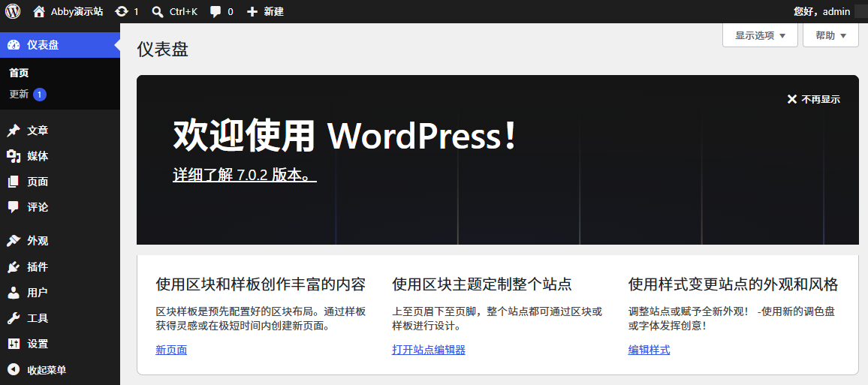Click the plug icon beside 插件
Screen dimensions: 868x385
point(14,267)
